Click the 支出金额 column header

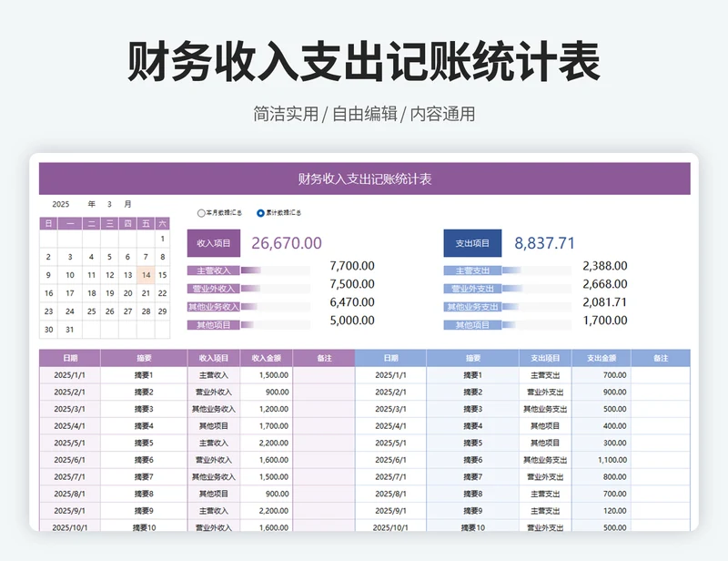pyautogui.click(x=602, y=358)
